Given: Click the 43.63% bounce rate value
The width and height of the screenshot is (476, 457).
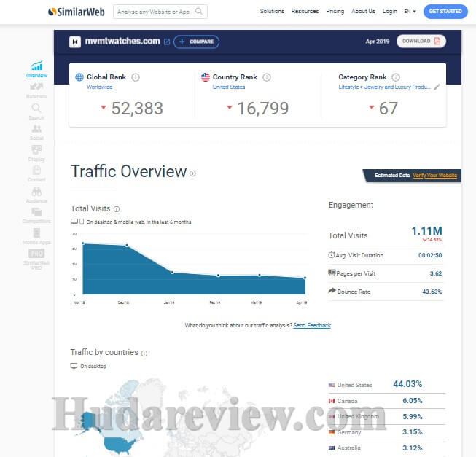Looking at the screenshot, I should (x=432, y=292).
